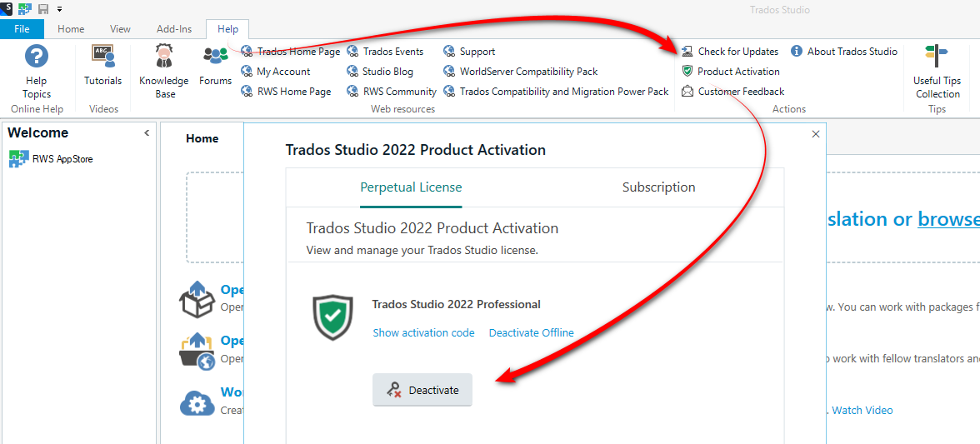Viewport: 980px width, 444px height.
Task: Click the Watch Video link
Action: coord(862,411)
